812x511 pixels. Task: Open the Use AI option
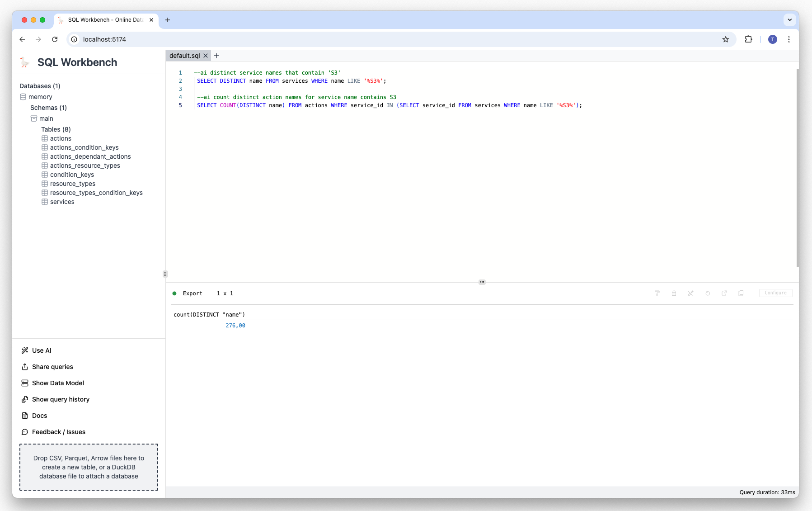pyautogui.click(x=42, y=350)
